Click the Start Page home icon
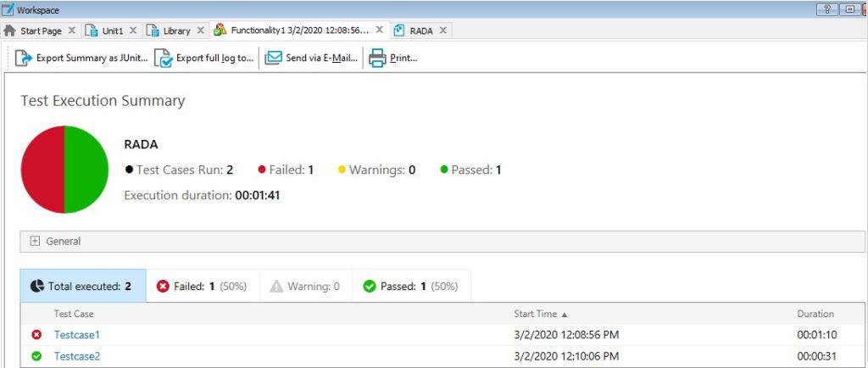 (10, 31)
